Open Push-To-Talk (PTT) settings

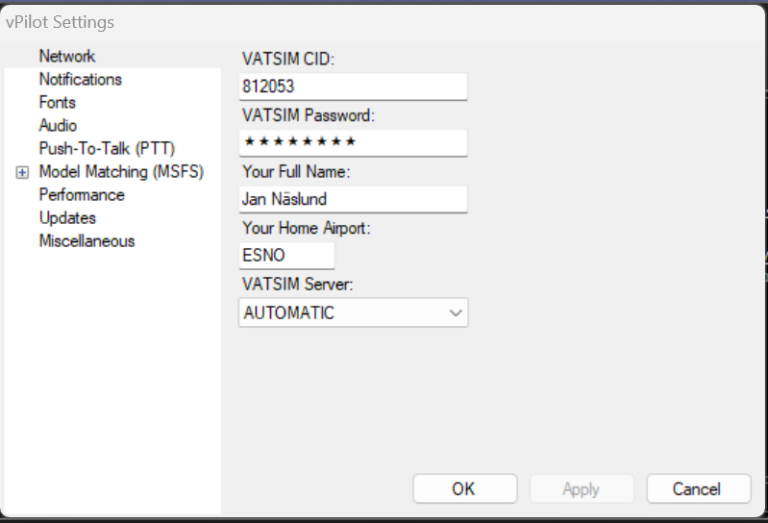point(106,149)
